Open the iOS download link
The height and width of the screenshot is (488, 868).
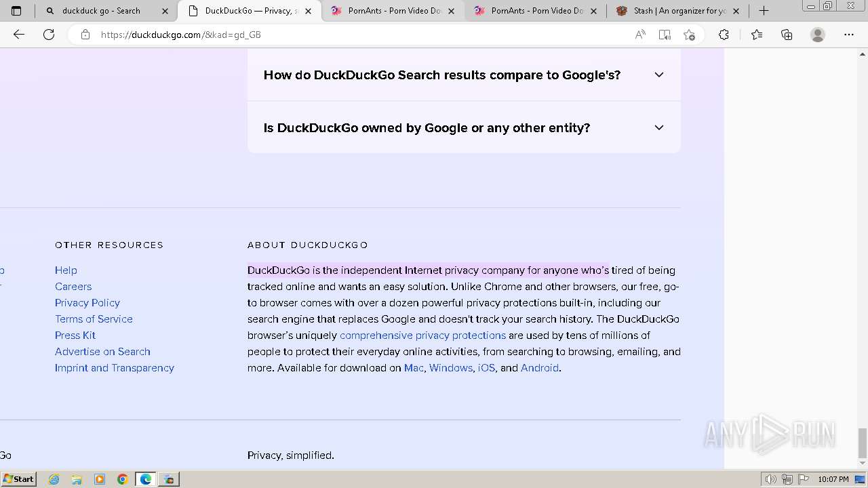coord(486,367)
